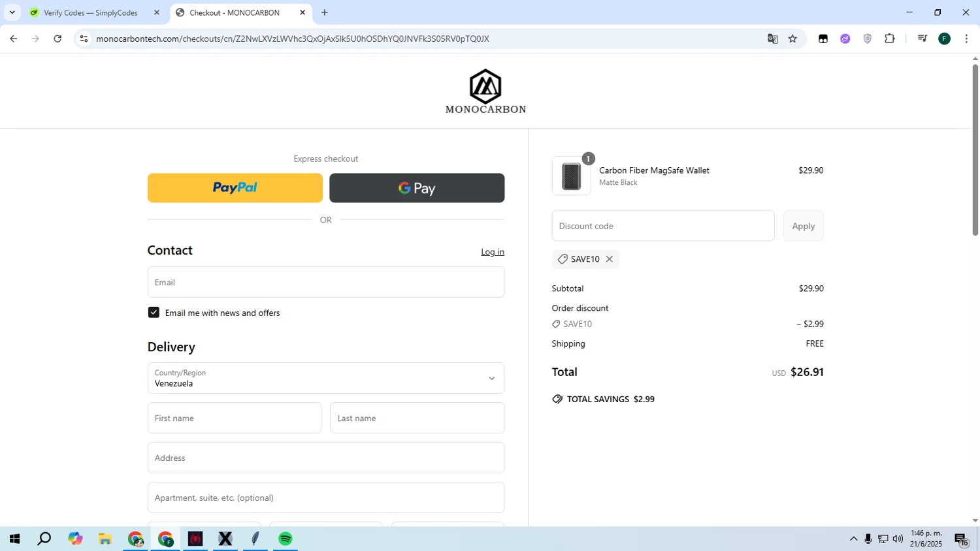Open Windows taskbar search
The height and width of the screenshot is (551, 980).
pos(44,539)
